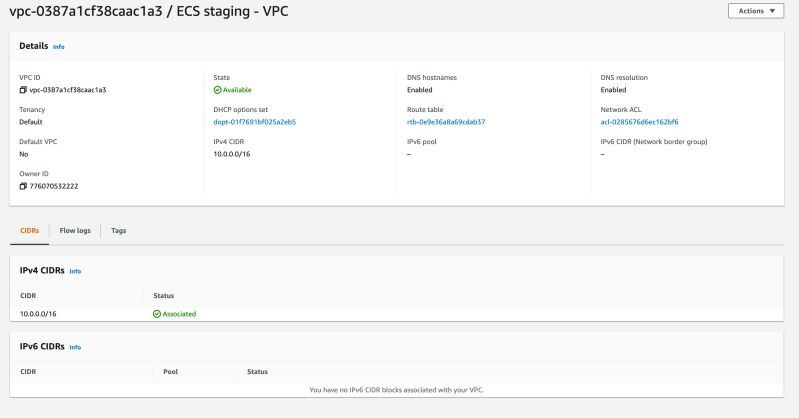Click the Default VPC value No

pos(24,154)
